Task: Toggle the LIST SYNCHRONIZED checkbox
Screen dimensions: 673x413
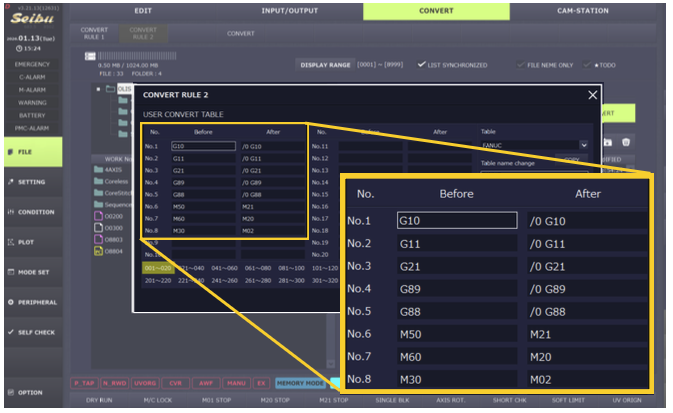Action: coord(422,65)
